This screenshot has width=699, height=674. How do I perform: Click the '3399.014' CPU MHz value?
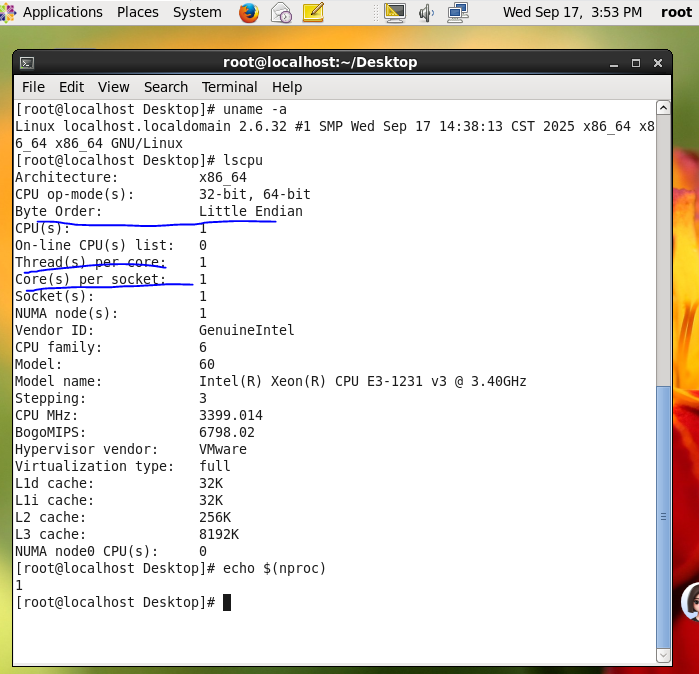pos(231,415)
